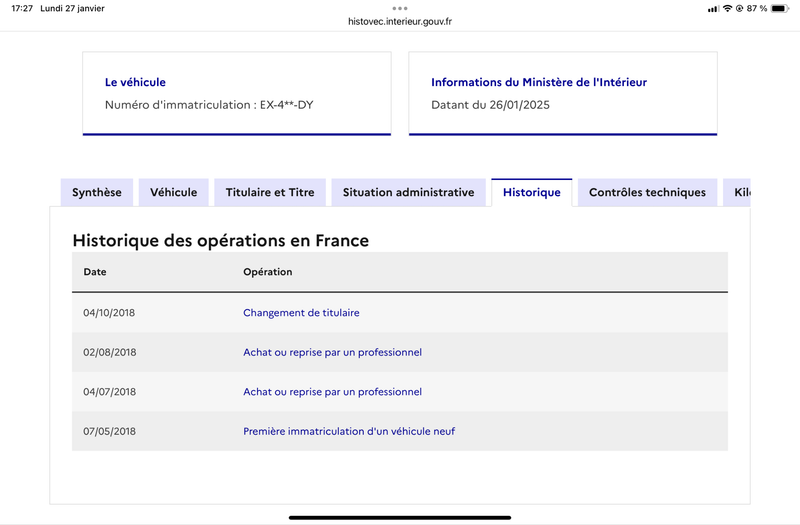This screenshot has height=525, width=800.
Task: Select the Situation administrative tab
Action: (x=408, y=192)
